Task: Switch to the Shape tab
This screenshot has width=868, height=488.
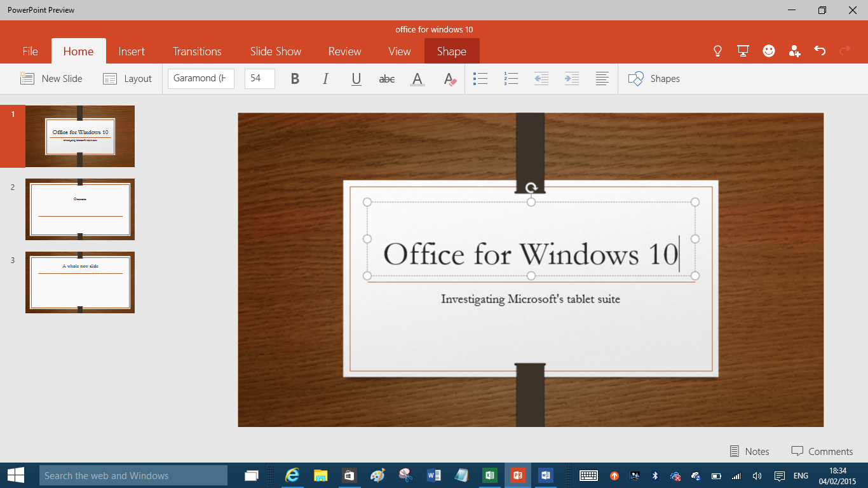Action: click(x=452, y=51)
